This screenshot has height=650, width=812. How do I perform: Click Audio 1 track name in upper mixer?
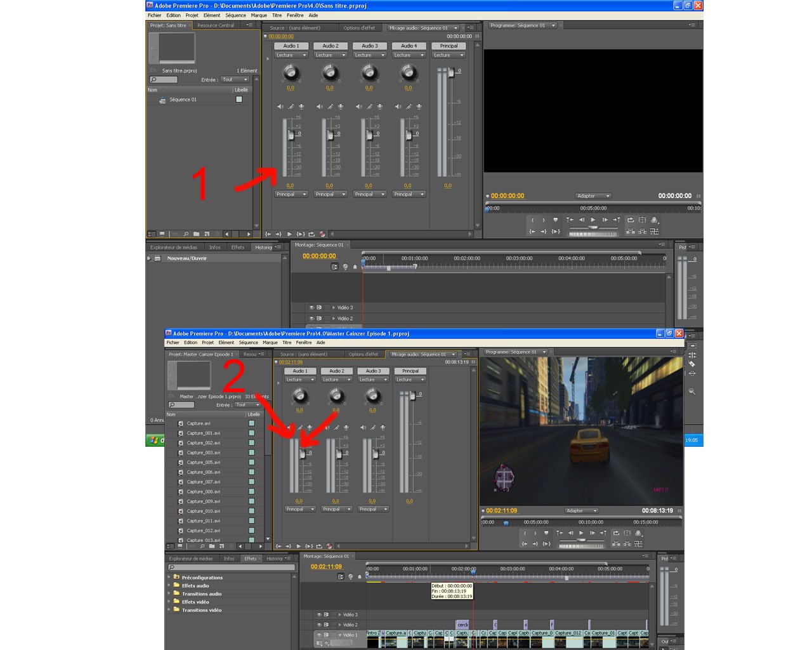[291, 46]
